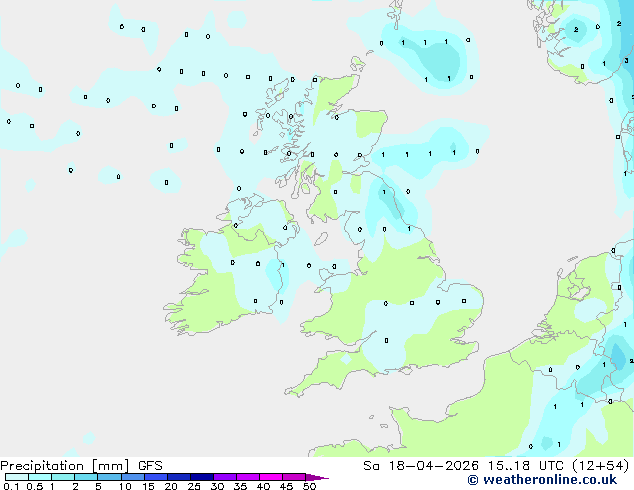The width and height of the screenshot is (634, 490).
Task: Click the '20' legend scale label
Action: click(171, 486)
